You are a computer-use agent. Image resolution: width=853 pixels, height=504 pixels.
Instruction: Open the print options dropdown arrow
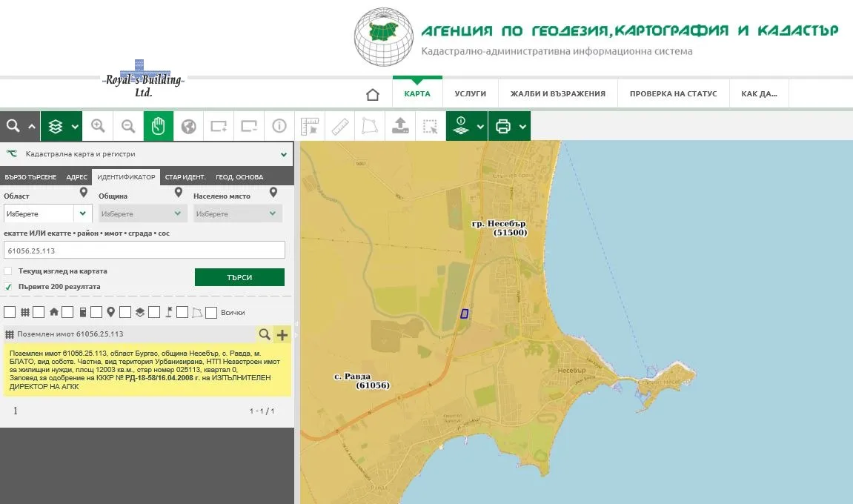tap(523, 127)
